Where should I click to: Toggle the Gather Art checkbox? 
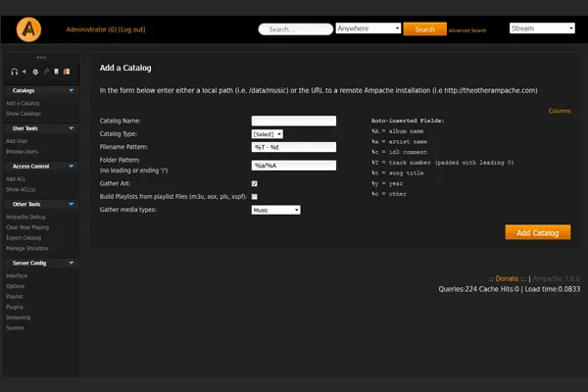point(255,183)
